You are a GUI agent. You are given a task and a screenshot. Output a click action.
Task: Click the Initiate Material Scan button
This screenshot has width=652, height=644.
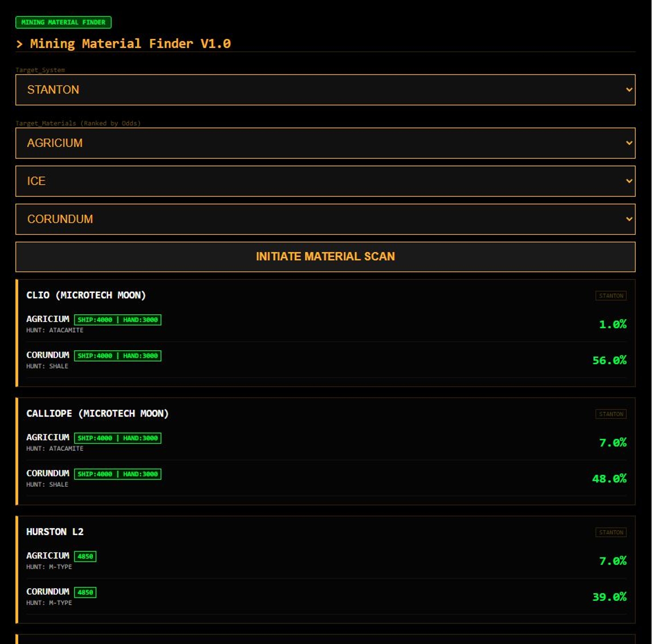325,257
